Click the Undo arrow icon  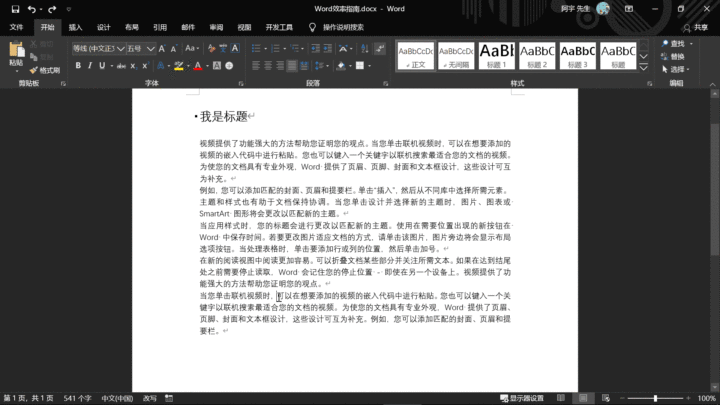(31, 9)
